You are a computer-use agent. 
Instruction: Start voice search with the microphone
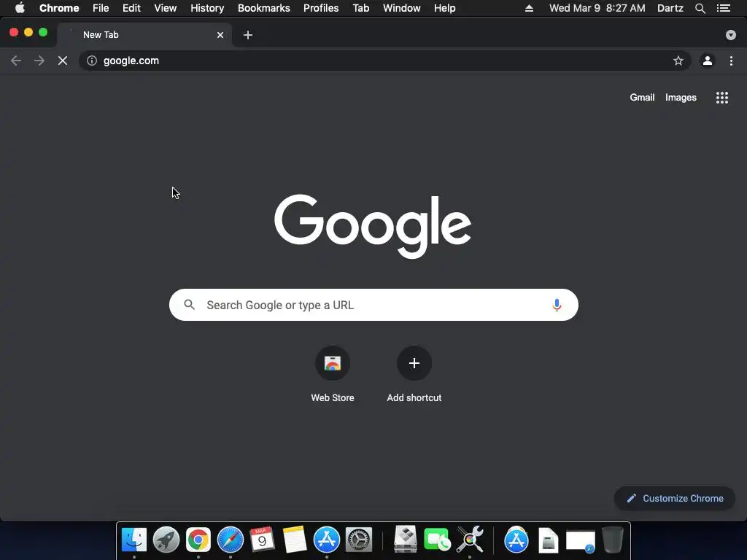click(557, 305)
